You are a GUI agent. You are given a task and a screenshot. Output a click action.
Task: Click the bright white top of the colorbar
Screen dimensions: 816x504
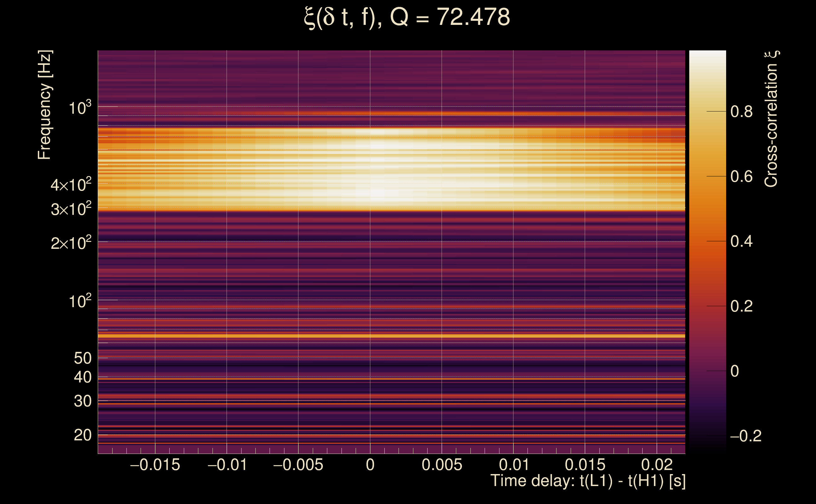707,57
